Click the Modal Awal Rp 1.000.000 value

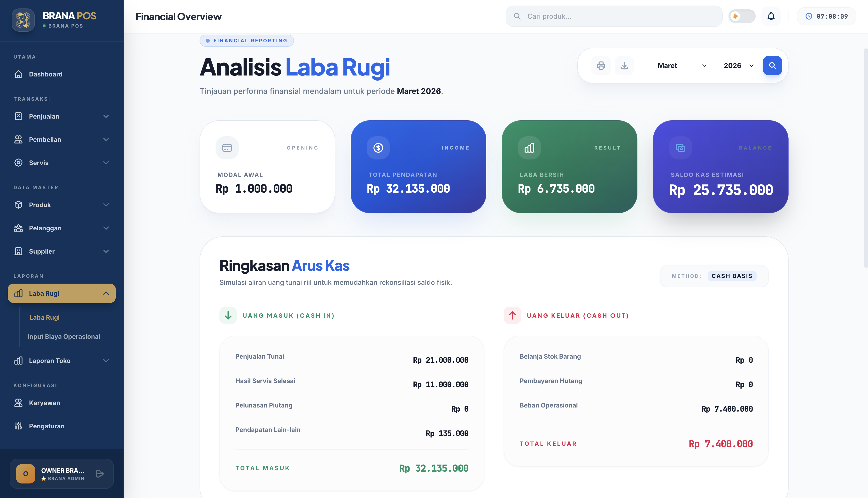click(x=254, y=189)
